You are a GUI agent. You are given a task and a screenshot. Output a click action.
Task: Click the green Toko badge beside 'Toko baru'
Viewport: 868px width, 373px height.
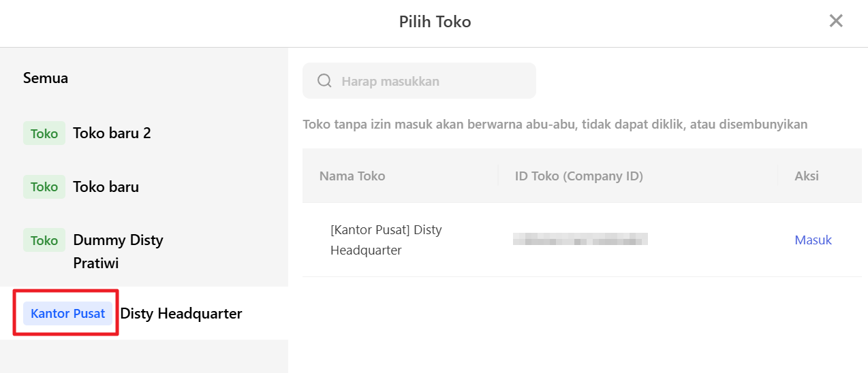(x=44, y=186)
